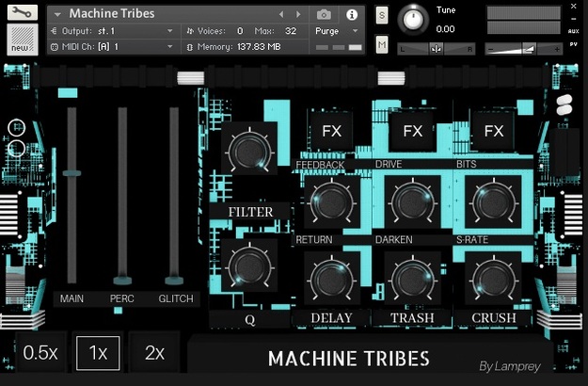Click the RETURN delay knob

pos(331,280)
